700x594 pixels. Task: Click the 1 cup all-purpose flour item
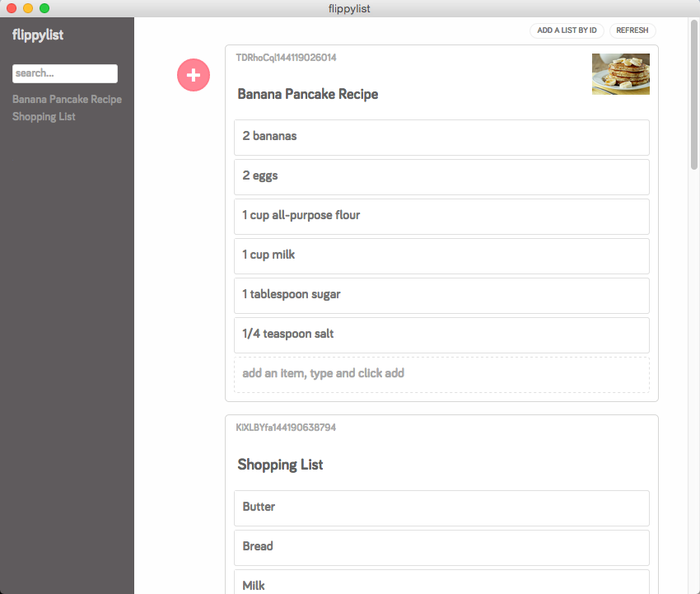pos(441,216)
